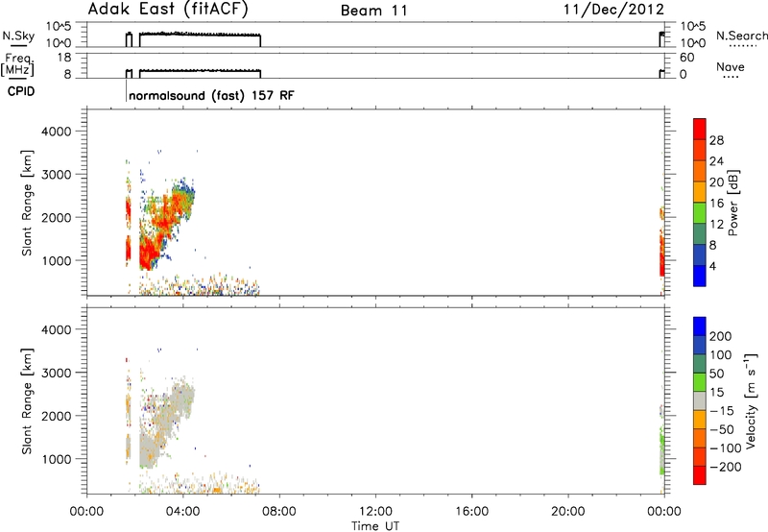Click the 'Freq. [MHz]' axis label

click(x=18, y=65)
